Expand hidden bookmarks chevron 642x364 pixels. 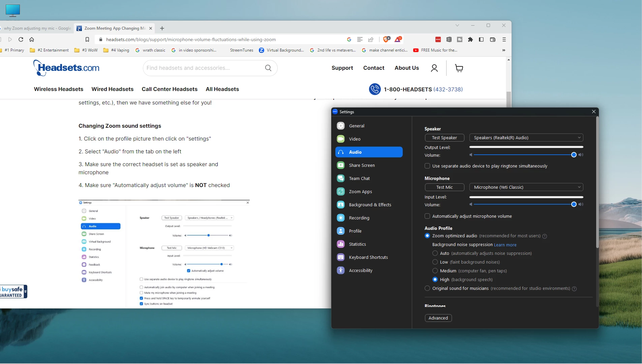pyautogui.click(x=504, y=50)
